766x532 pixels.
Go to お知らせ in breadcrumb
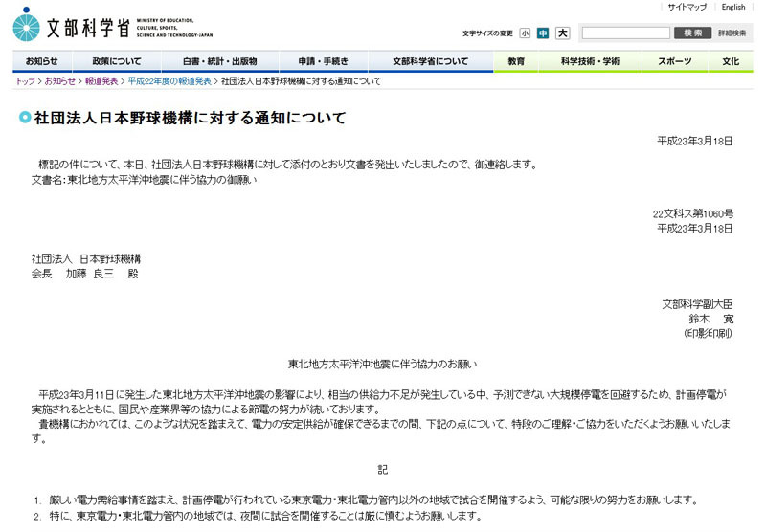point(60,81)
